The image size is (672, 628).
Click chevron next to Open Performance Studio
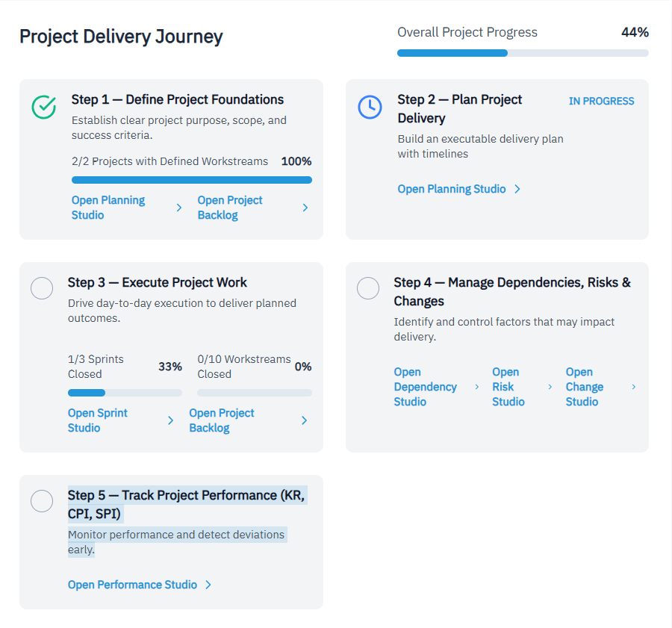click(208, 585)
